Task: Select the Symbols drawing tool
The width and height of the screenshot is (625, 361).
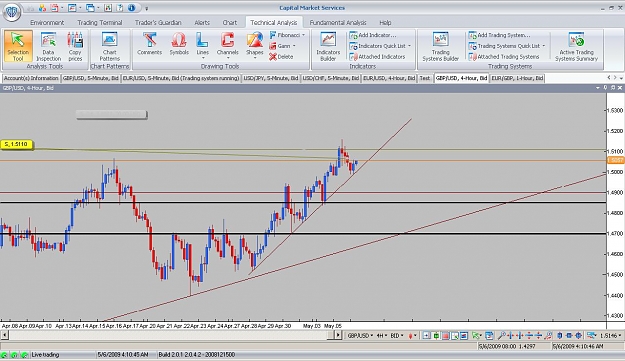Action: pos(179,44)
